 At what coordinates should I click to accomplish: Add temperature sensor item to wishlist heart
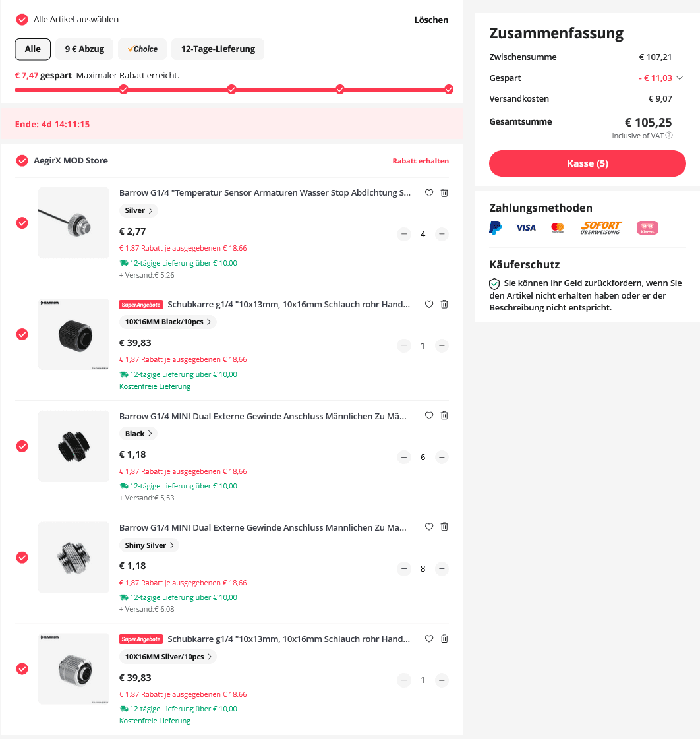tap(429, 192)
